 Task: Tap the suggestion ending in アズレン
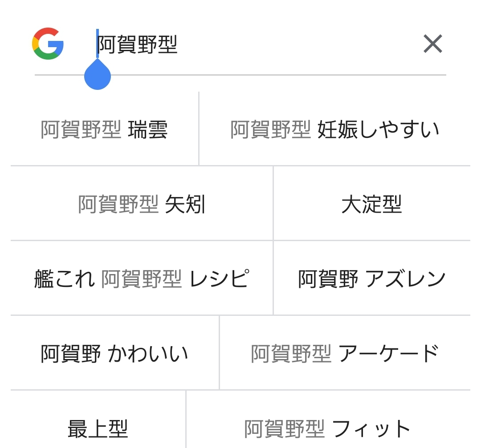(x=371, y=279)
